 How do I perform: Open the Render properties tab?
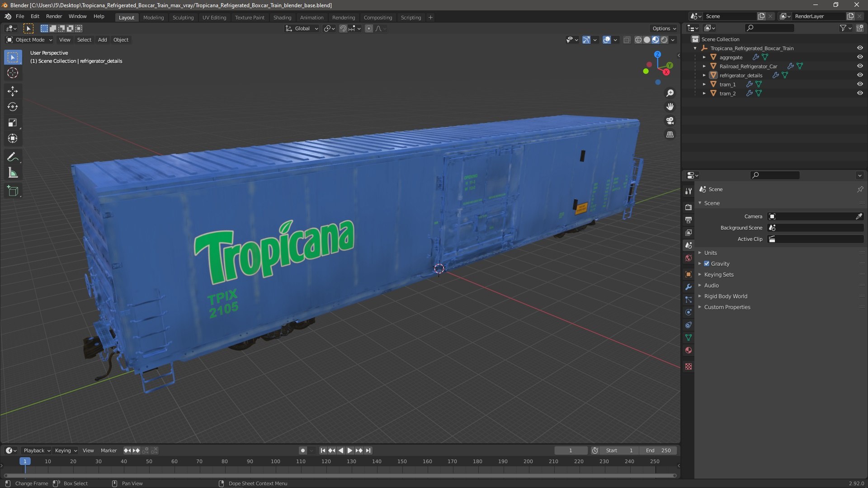(x=688, y=207)
